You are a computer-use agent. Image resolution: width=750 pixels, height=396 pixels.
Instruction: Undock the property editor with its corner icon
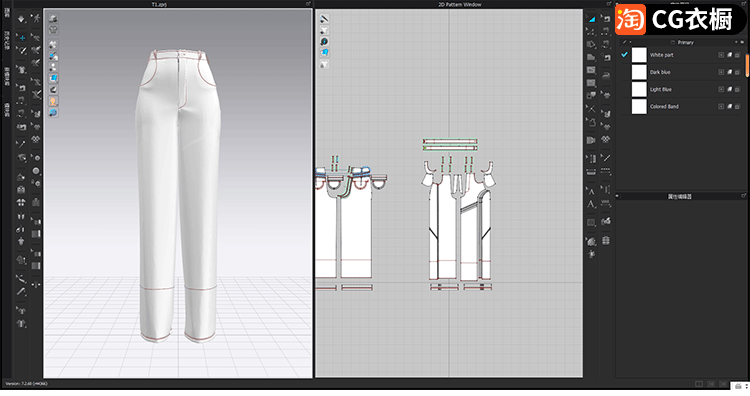coord(744,196)
